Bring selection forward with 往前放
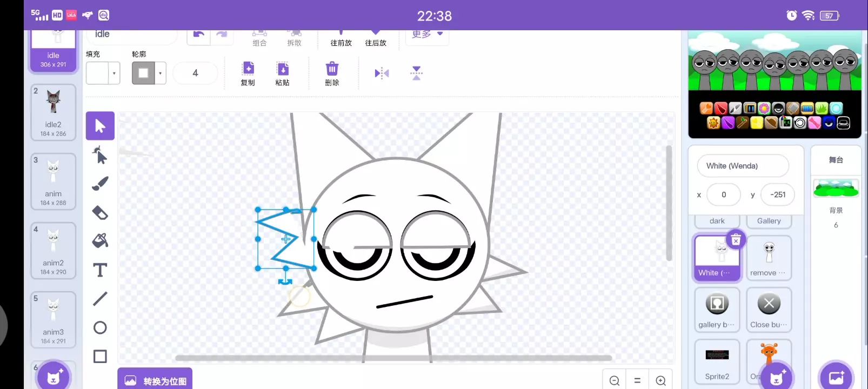Viewport: 868px width, 389px height. pos(341,39)
